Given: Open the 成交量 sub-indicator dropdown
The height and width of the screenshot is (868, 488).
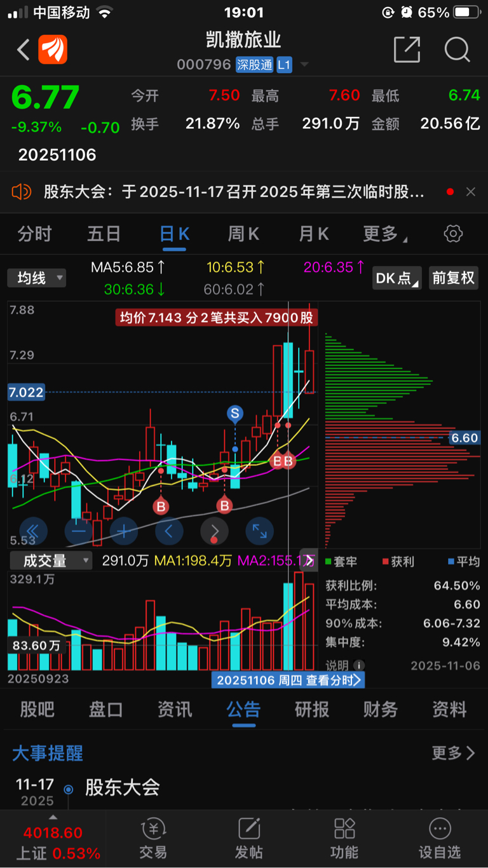Looking at the screenshot, I should pos(51,560).
